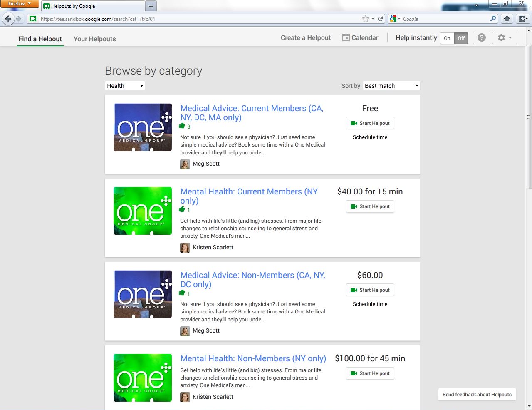Expand the Sort by Best match dropdown
This screenshot has height=410, width=532.
[x=391, y=86]
